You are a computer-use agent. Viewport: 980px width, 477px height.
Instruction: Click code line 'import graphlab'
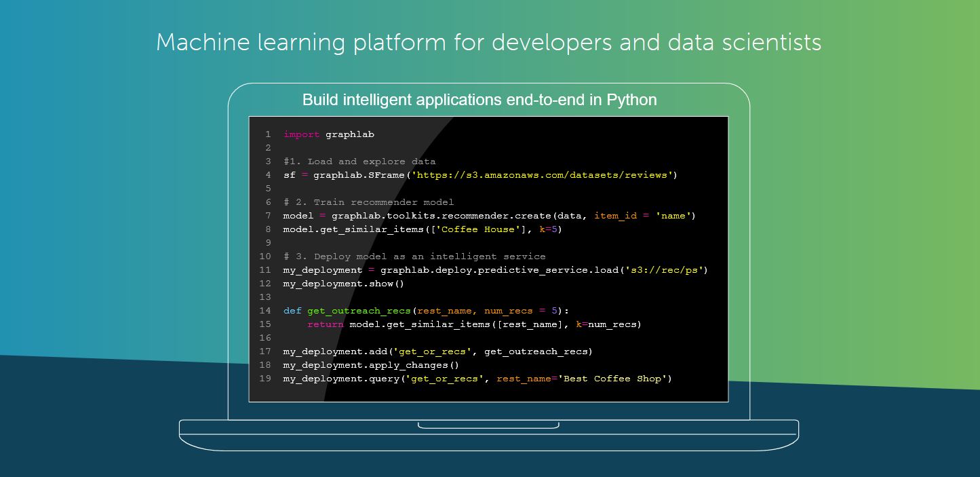click(329, 134)
